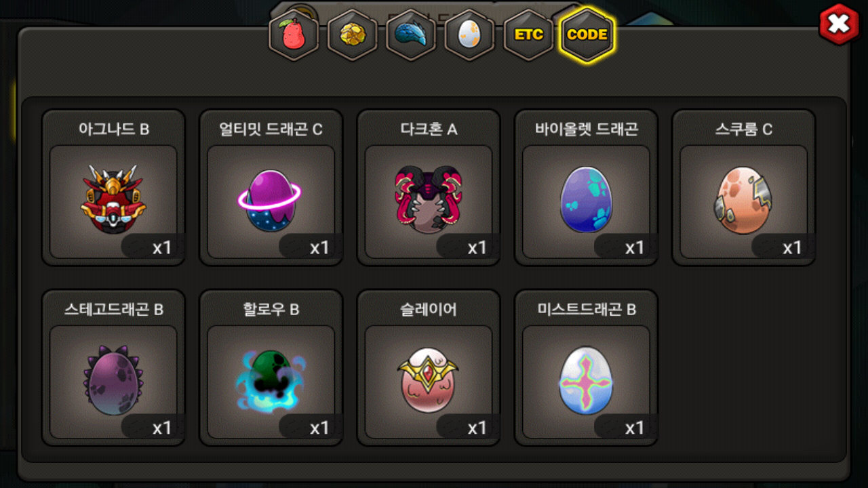Switch to the ETC tab
Image resolution: width=868 pixels, height=488 pixels.
pyautogui.click(x=528, y=35)
